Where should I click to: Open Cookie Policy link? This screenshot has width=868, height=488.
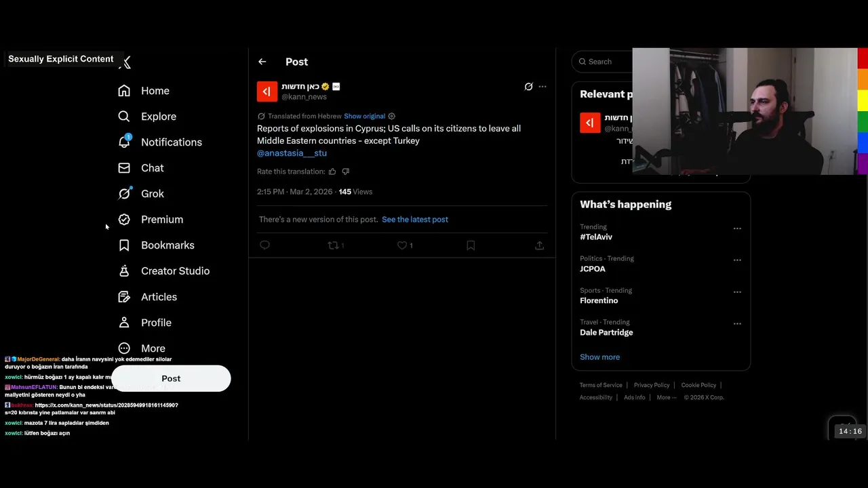tap(698, 385)
